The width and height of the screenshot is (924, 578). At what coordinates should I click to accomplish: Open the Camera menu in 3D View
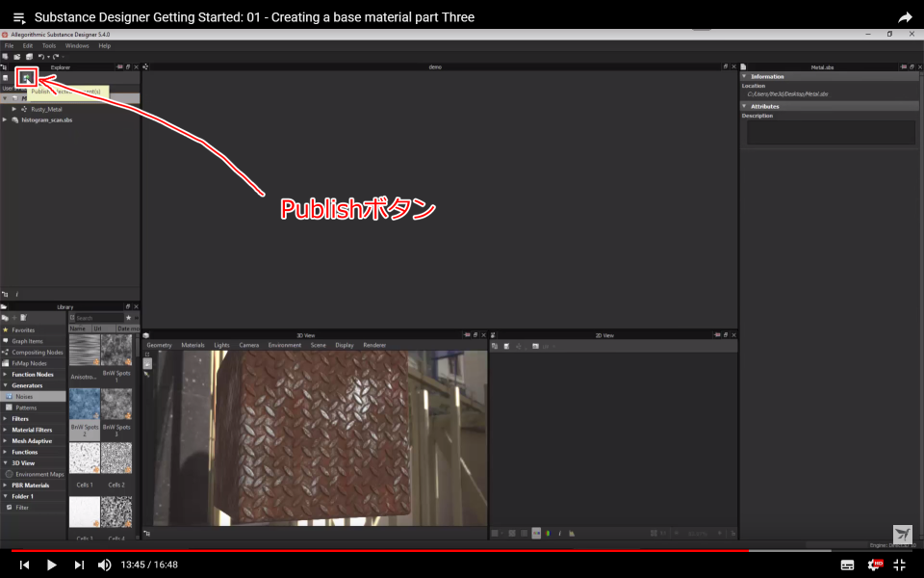(x=248, y=345)
